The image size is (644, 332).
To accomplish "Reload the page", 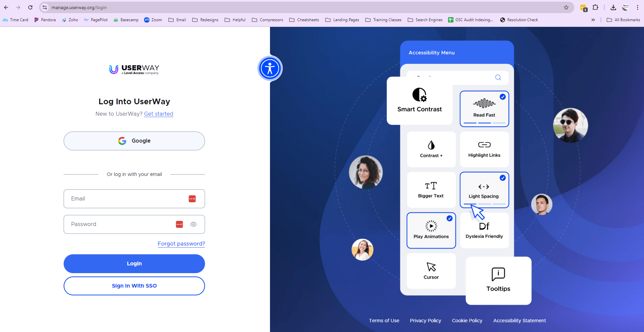I will click(x=30, y=7).
